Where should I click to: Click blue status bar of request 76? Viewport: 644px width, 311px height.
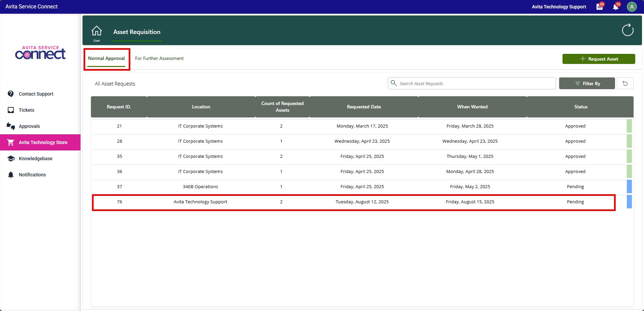pos(629,202)
